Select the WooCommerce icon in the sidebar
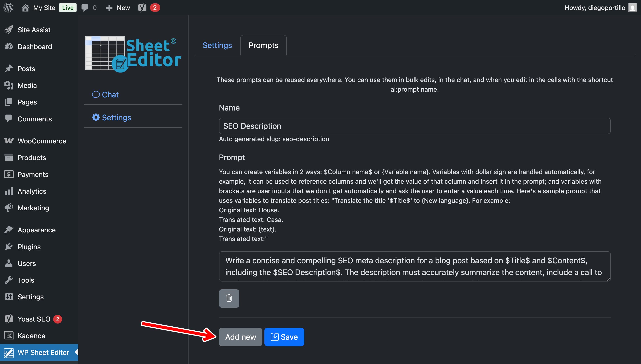The height and width of the screenshot is (364, 641). tap(9, 141)
